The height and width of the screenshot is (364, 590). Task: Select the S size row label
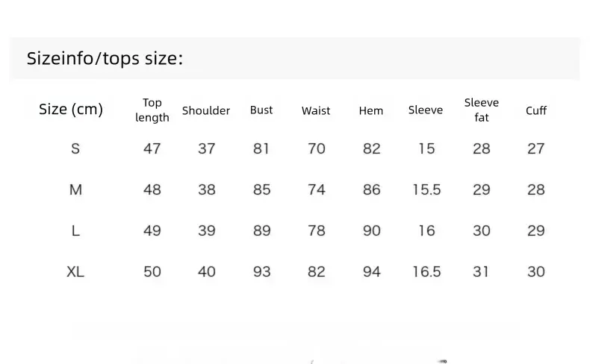point(75,148)
